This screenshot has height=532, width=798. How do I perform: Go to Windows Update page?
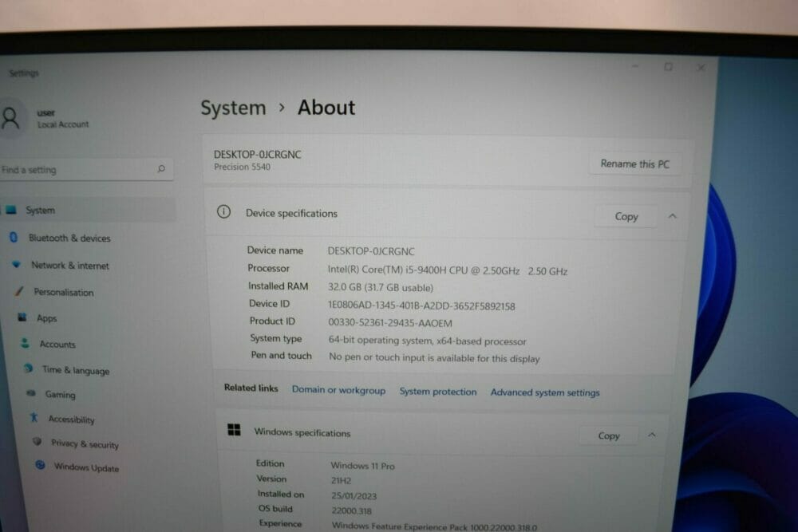click(x=86, y=467)
